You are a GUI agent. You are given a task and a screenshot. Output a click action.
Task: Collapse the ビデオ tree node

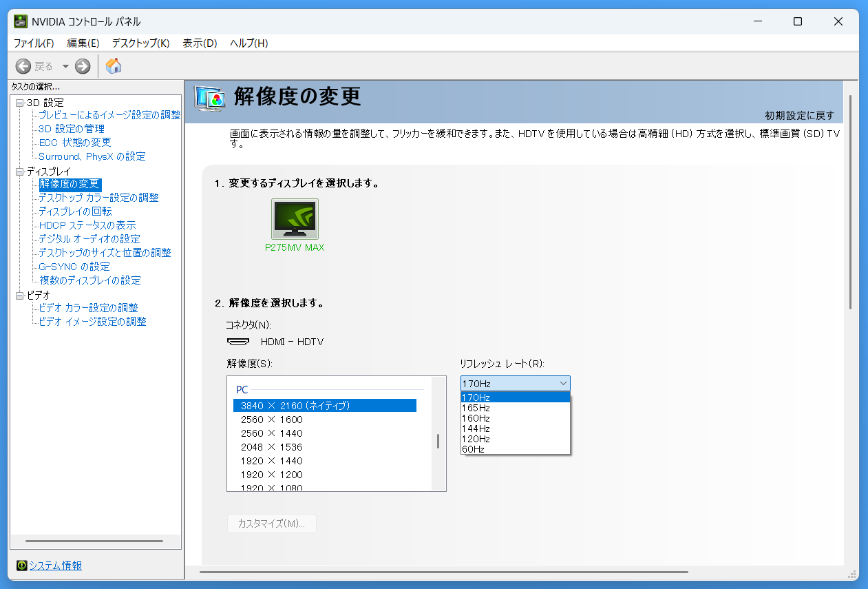(19, 296)
